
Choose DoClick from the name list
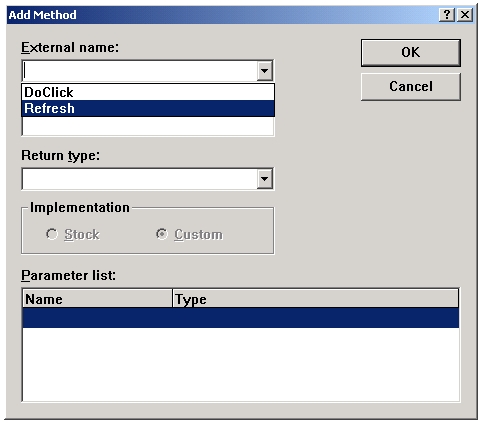pyautogui.click(x=148, y=92)
